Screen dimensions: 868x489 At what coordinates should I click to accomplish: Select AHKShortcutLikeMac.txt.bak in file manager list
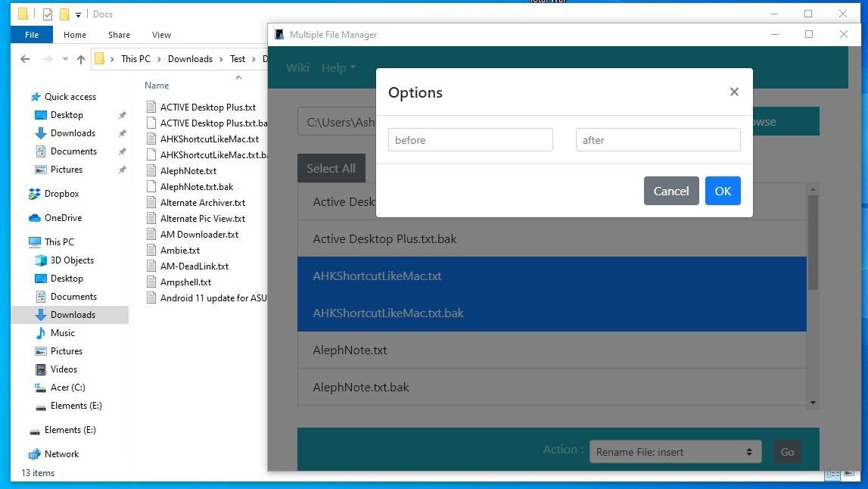[x=552, y=313]
